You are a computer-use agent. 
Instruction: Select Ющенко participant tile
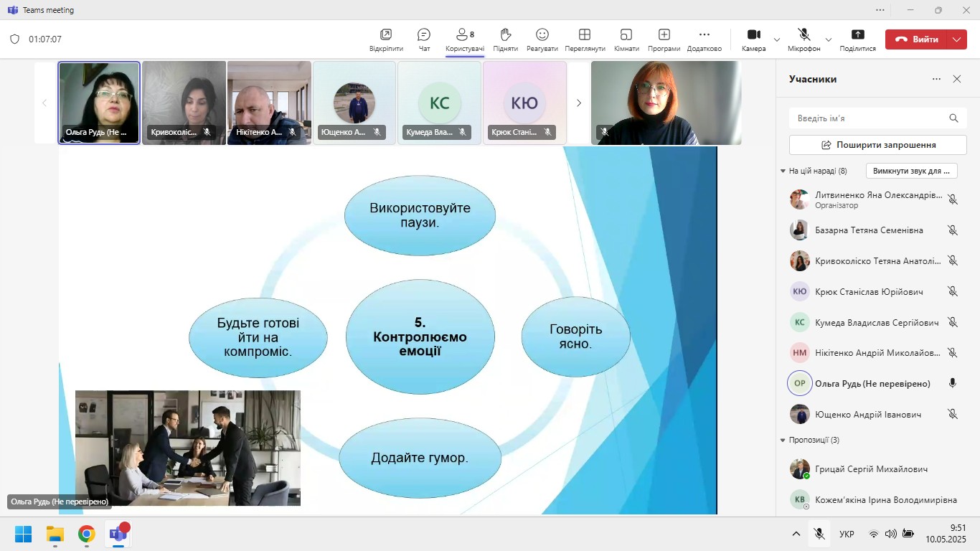tap(354, 103)
